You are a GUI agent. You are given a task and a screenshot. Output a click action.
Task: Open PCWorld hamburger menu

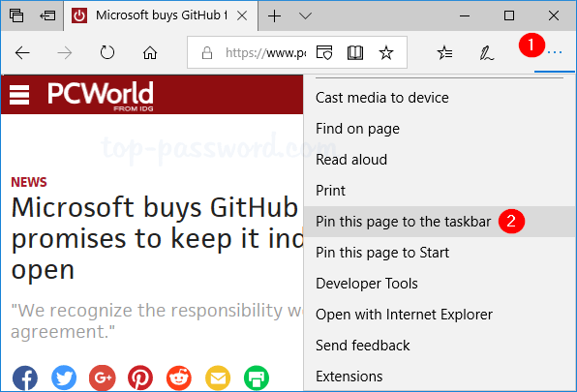[x=19, y=95]
